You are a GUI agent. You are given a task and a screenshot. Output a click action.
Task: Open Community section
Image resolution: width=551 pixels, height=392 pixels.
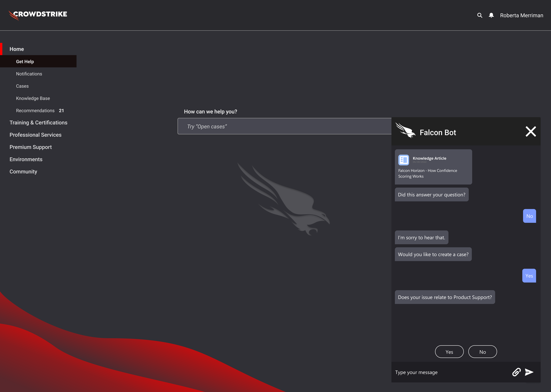pyautogui.click(x=23, y=172)
